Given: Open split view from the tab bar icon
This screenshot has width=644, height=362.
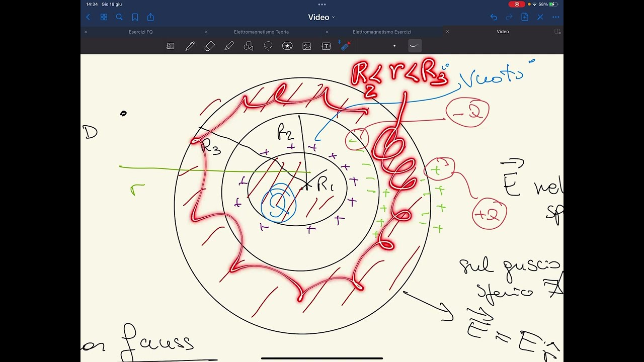Looking at the screenshot, I should click(x=557, y=32).
